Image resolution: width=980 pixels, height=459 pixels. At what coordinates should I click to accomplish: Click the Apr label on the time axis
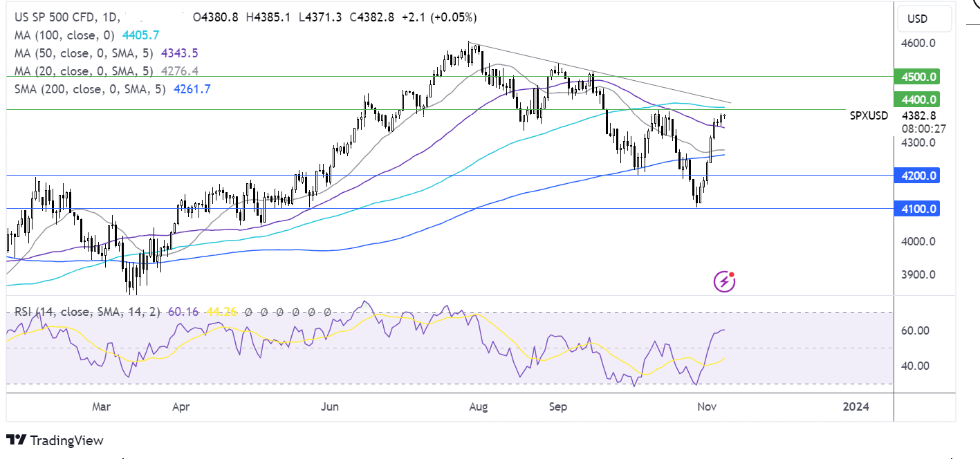pyautogui.click(x=181, y=407)
